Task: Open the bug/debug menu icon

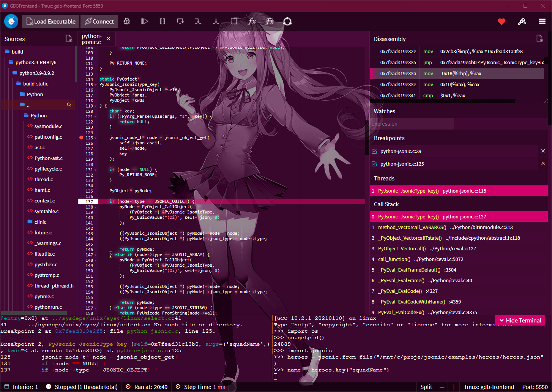Action: click(x=126, y=21)
